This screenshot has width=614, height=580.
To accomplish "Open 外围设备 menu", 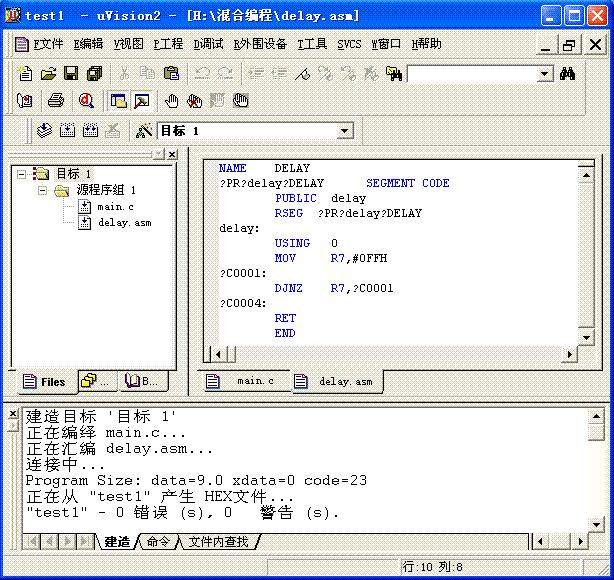I will pos(260,44).
